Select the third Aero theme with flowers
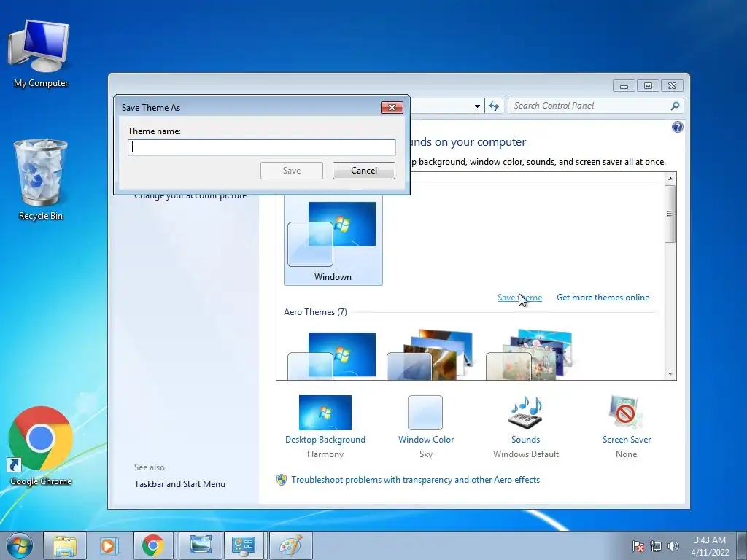Screen dimensions: 747x560 click(530, 355)
